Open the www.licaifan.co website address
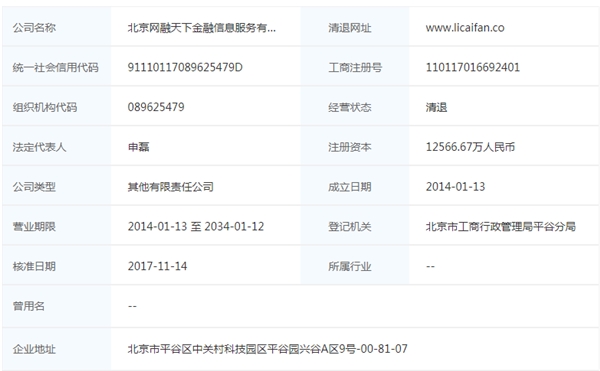600x371 pixels. [465, 28]
